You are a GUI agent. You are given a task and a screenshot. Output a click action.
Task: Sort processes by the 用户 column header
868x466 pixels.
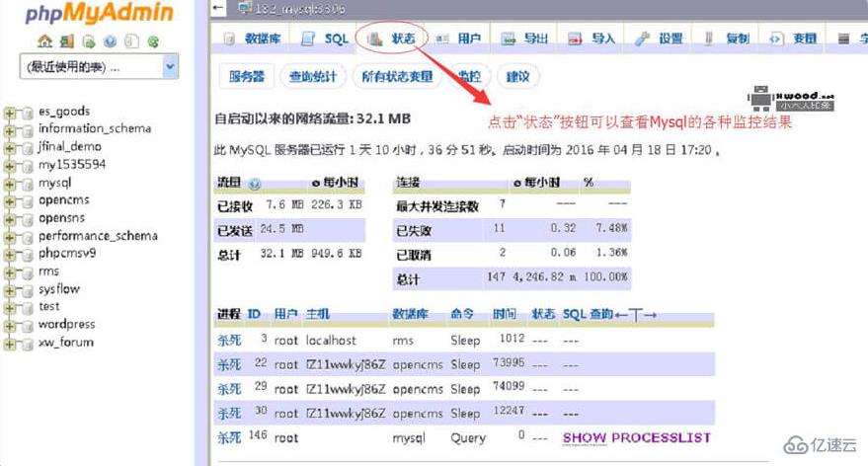285,314
